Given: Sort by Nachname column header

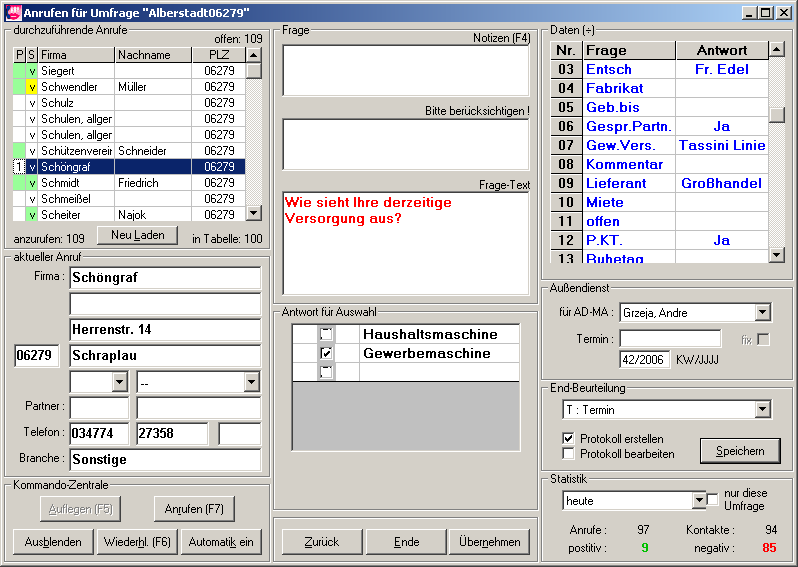Looking at the screenshot, I should [152, 55].
